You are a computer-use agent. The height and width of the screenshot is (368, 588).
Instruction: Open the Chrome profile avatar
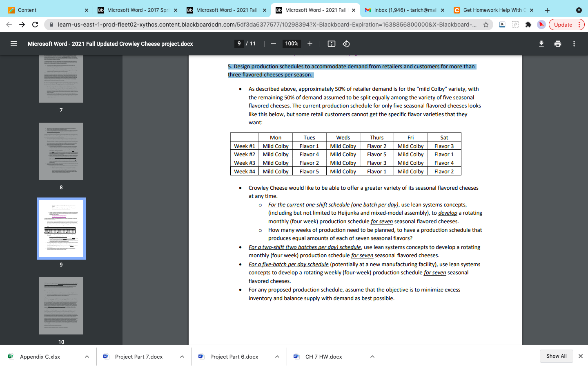[541, 25]
